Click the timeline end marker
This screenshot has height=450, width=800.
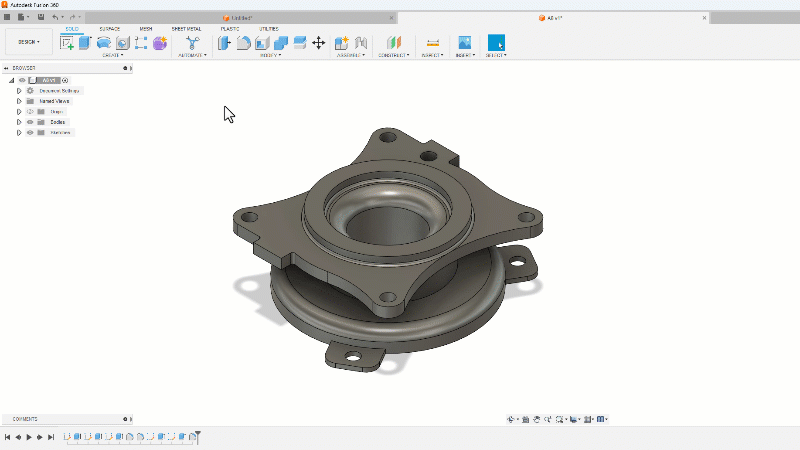pos(198,436)
